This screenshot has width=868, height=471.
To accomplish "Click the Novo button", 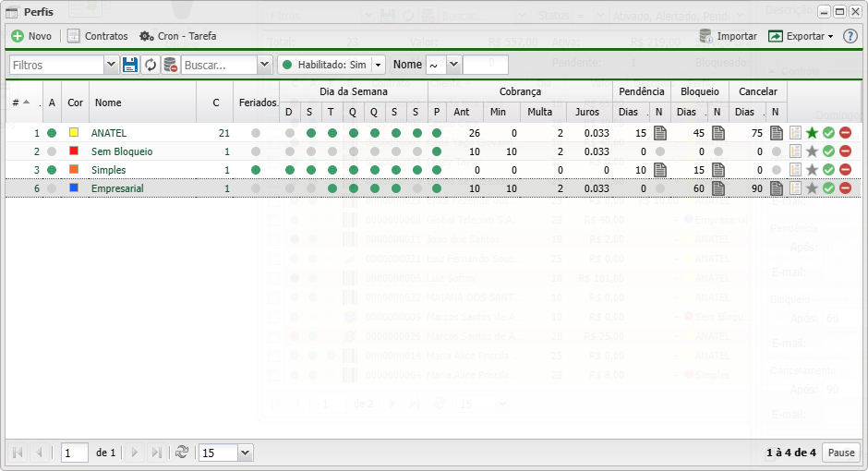I will click(31, 36).
